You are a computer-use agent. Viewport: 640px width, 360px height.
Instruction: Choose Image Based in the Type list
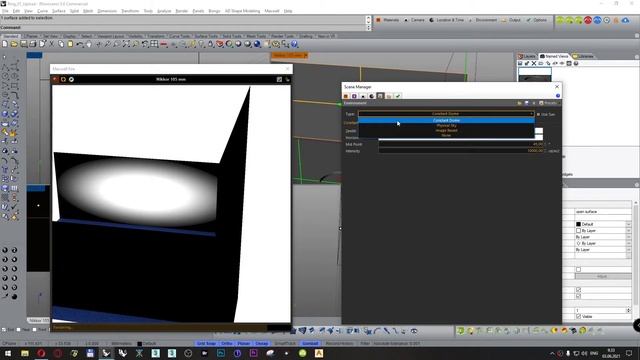pyautogui.click(x=446, y=131)
